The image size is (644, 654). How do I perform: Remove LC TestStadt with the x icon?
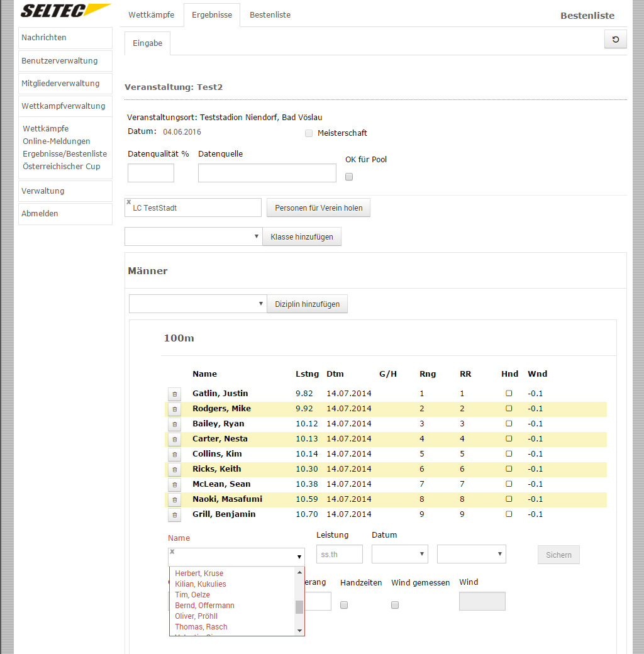click(129, 202)
